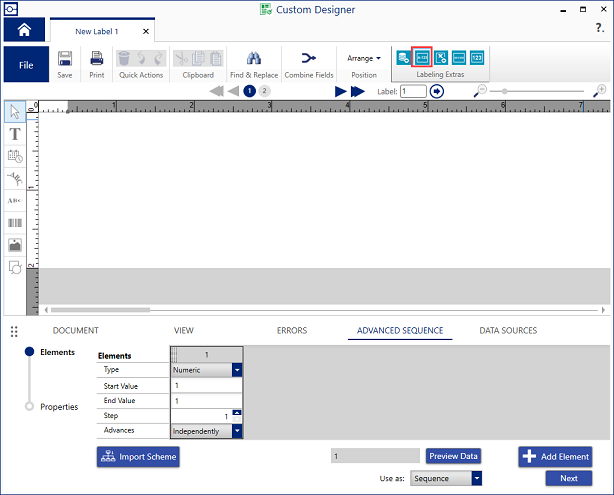The width and height of the screenshot is (614, 495).
Task: Click the Save icon
Action: 65,59
